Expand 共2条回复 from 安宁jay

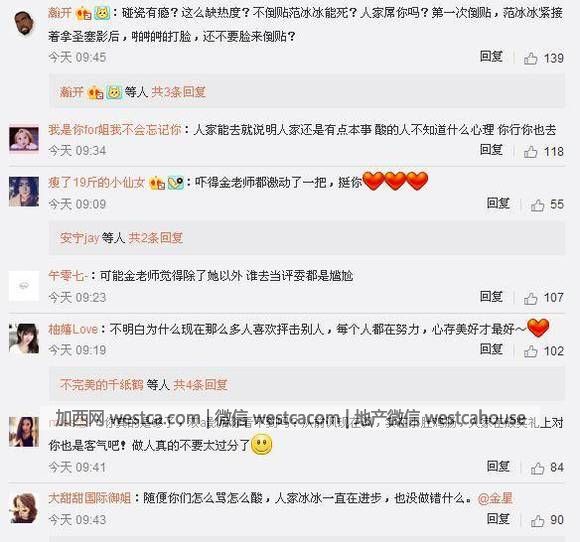pos(155,238)
